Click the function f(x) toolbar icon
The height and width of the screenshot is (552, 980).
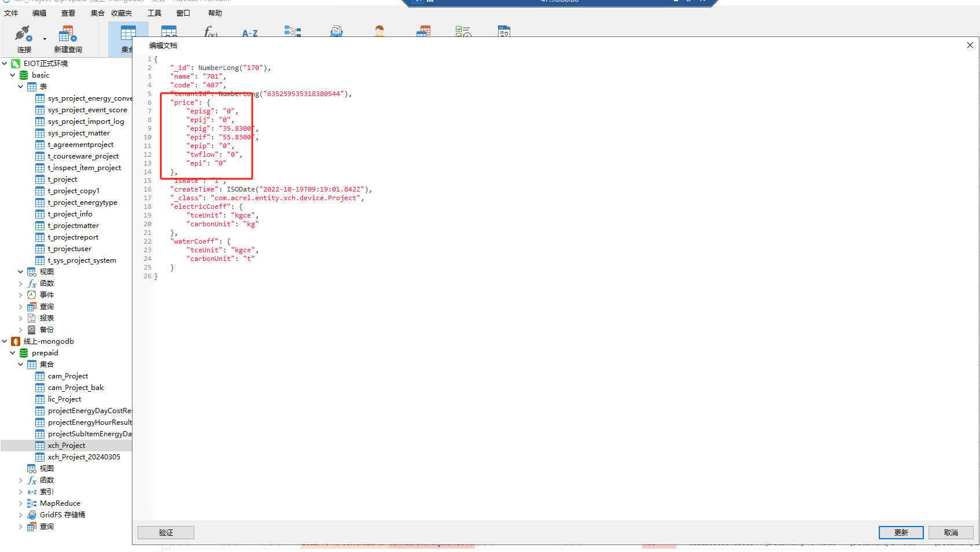tap(210, 32)
